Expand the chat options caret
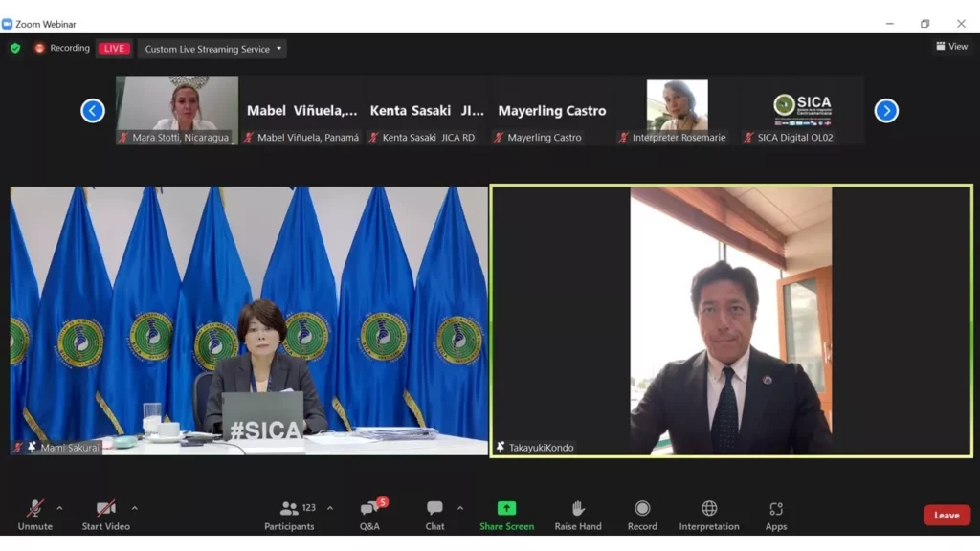Image resolution: width=980 pixels, height=551 pixels. 460,508
